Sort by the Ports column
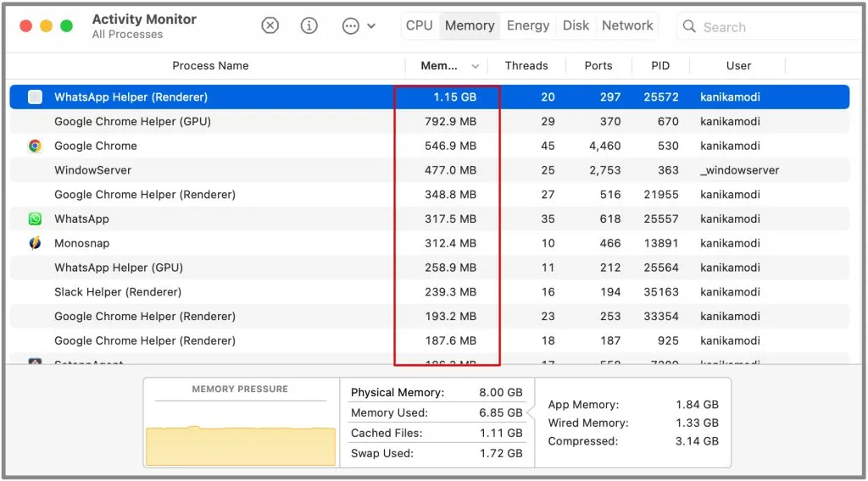The width and height of the screenshot is (868, 481). pyautogui.click(x=598, y=66)
